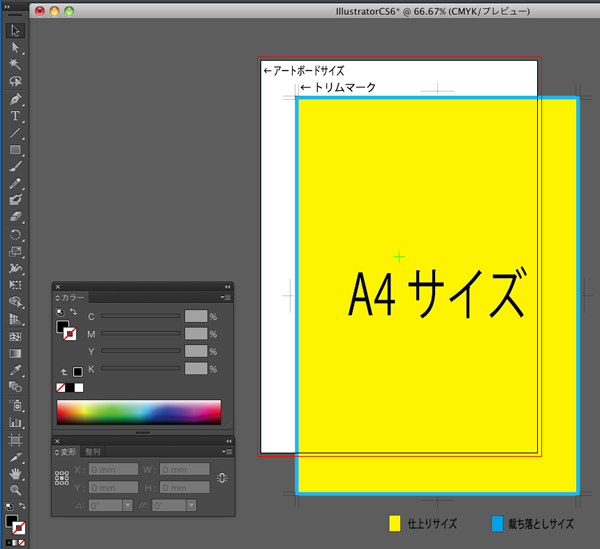The image size is (600, 549).
Task: Activate the Zoom tool in toolbar
Action: [x=16, y=490]
